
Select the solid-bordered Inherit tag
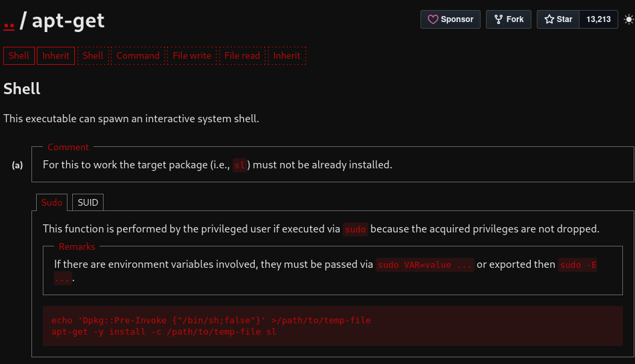(56, 56)
